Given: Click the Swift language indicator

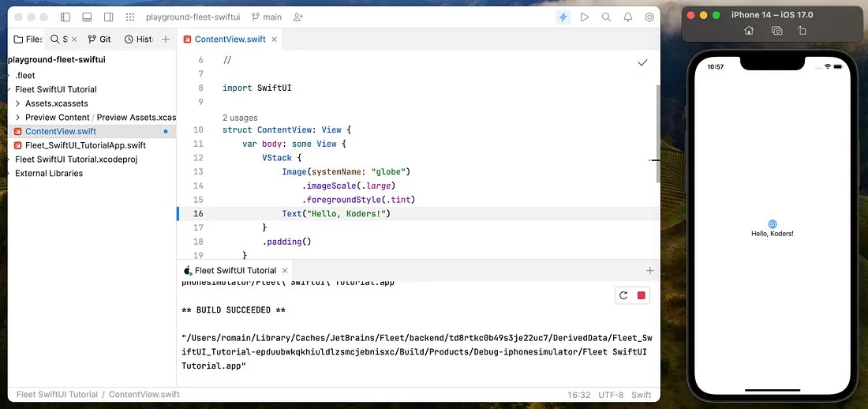Looking at the screenshot, I should 641,395.
